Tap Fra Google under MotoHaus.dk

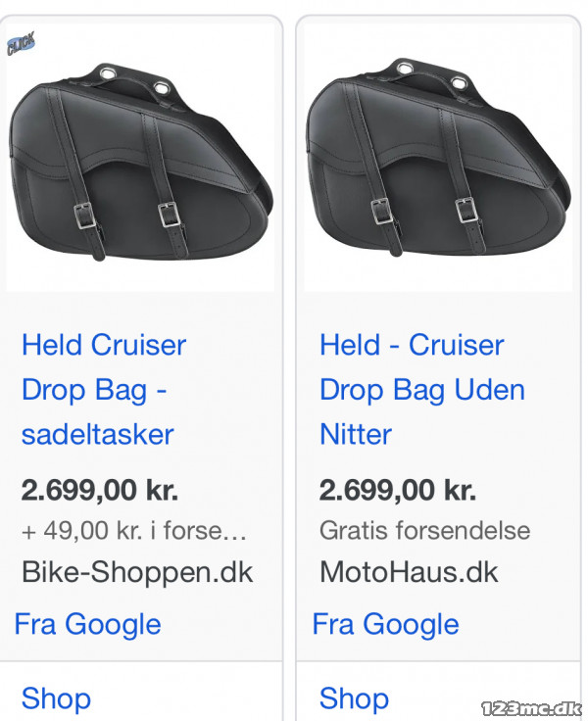click(x=386, y=624)
